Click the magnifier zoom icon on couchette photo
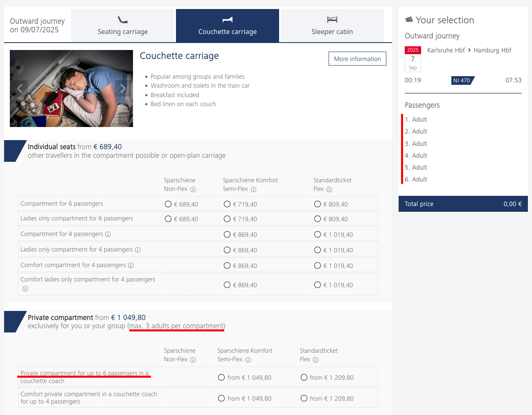The width and height of the screenshot is (532, 415). [x=124, y=118]
